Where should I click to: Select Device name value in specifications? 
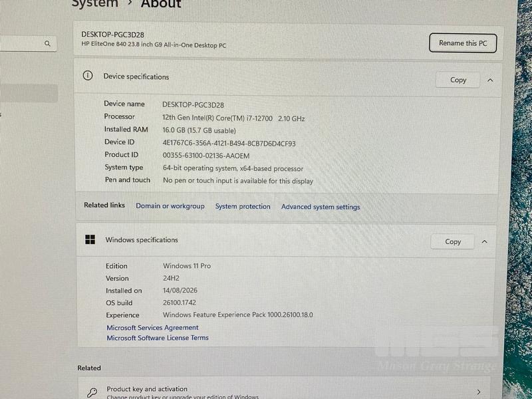pyautogui.click(x=193, y=105)
